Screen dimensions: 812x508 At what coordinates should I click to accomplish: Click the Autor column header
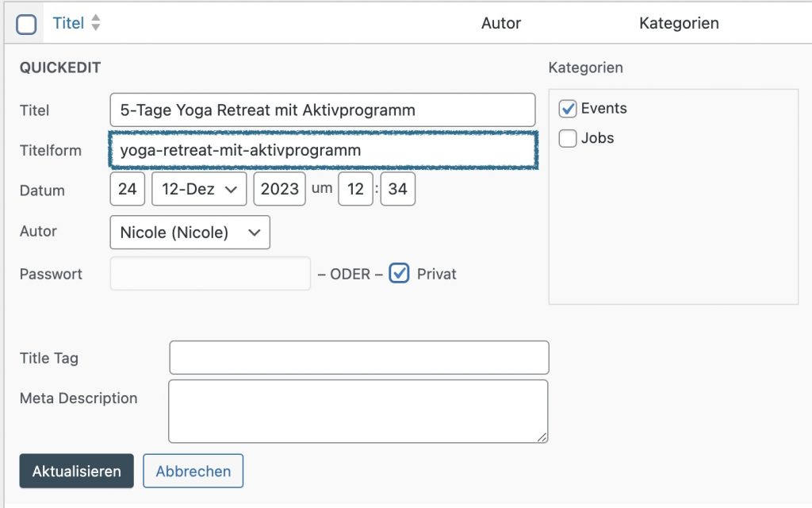click(500, 24)
